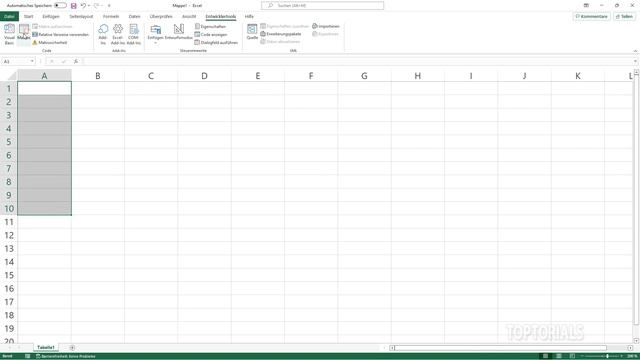This screenshot has width=640, height=360.
Task: Switch to Page Layout view
Action: (559, 356)
